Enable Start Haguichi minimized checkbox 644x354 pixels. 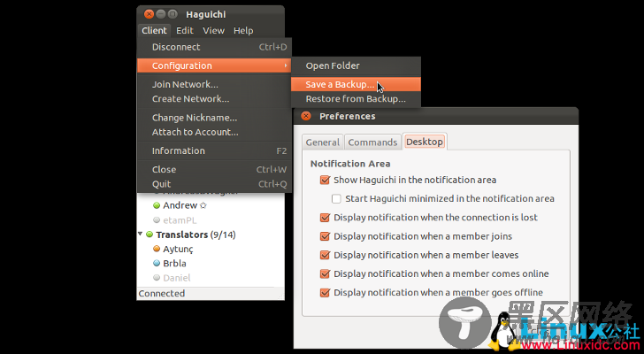point(336,199)
